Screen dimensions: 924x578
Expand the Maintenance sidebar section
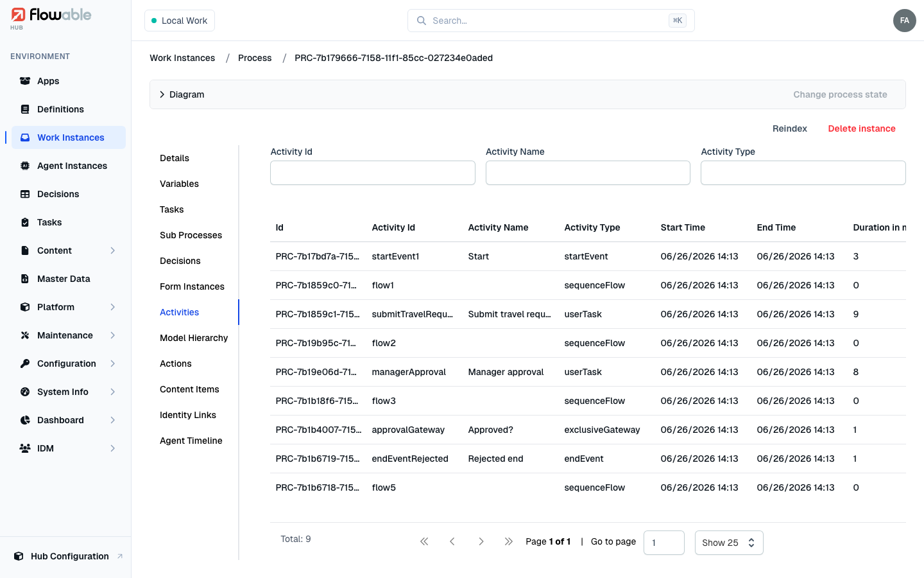[113, 335]
